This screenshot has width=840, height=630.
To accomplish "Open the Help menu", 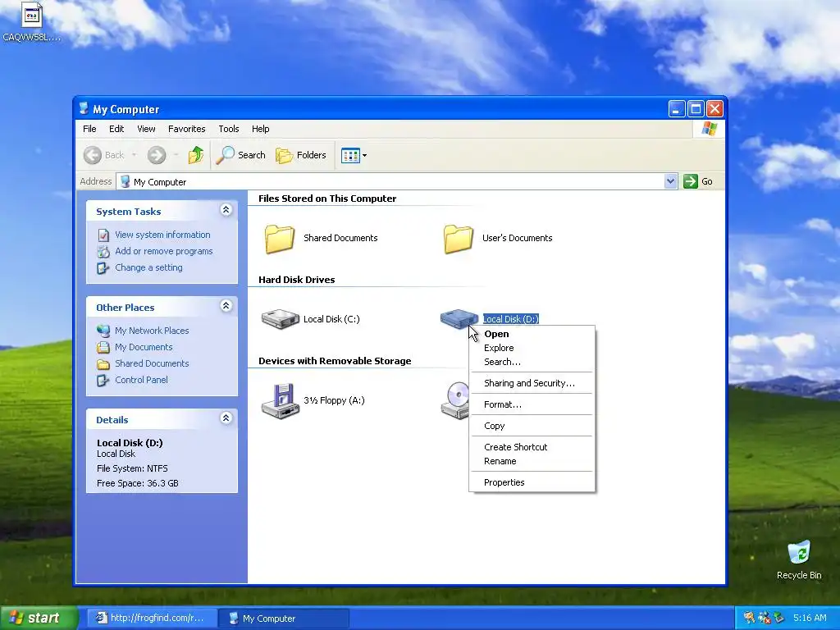I will coord(260,129).
